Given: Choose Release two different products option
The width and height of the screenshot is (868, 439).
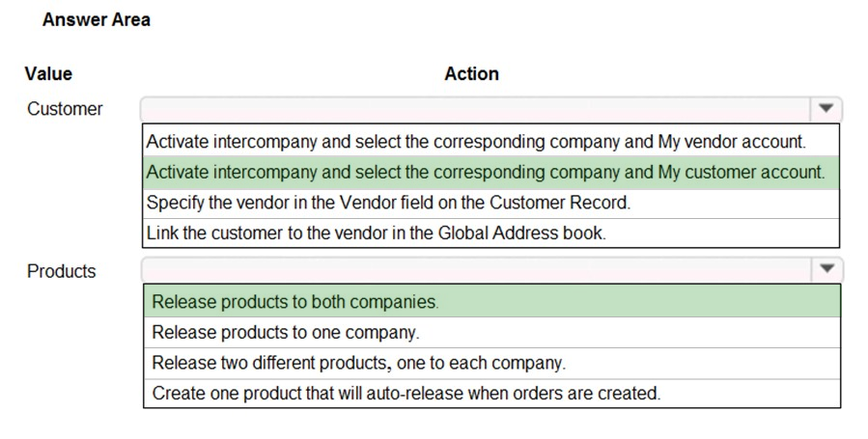Looking at the screenshot, I should pyautogui.click(x=492, y=363).
